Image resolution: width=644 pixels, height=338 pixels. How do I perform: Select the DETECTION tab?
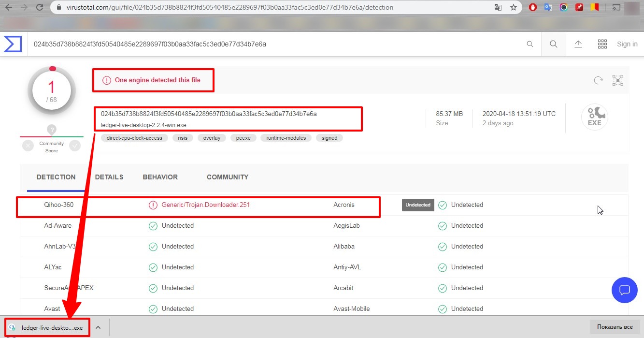pos(56,177)
